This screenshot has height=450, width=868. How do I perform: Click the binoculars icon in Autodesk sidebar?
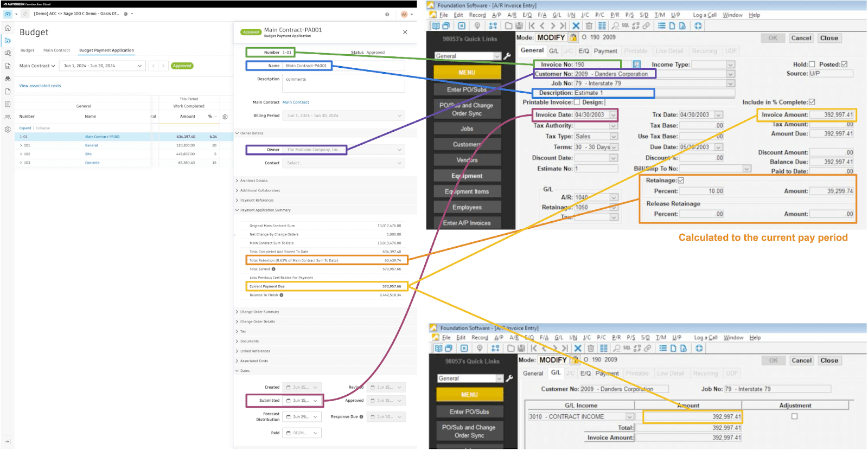(8, 79)
